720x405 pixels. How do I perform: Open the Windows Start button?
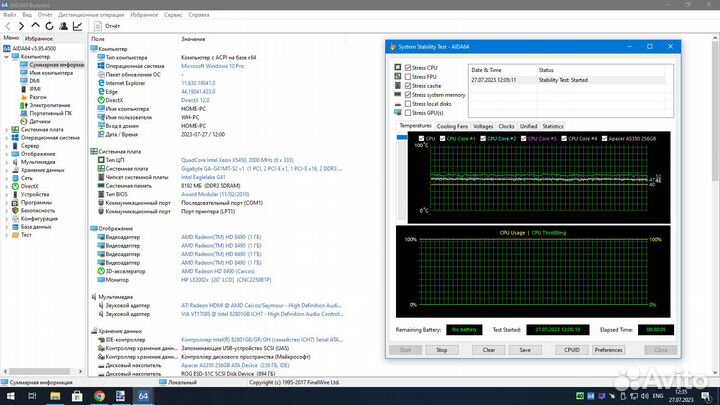pyautogui.click(x=10, y=396)
